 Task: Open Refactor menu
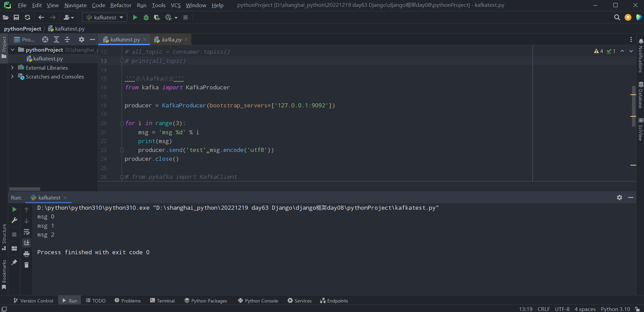point(121,5)
